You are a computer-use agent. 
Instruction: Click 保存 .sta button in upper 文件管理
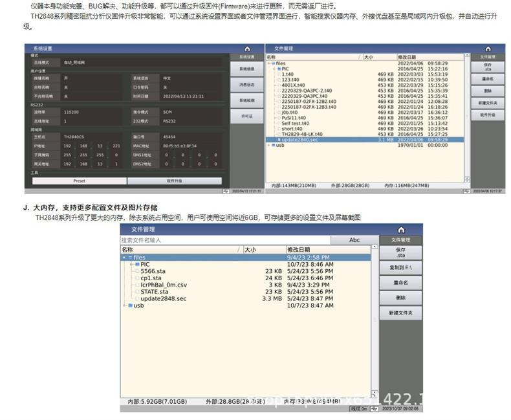[488, 67]
